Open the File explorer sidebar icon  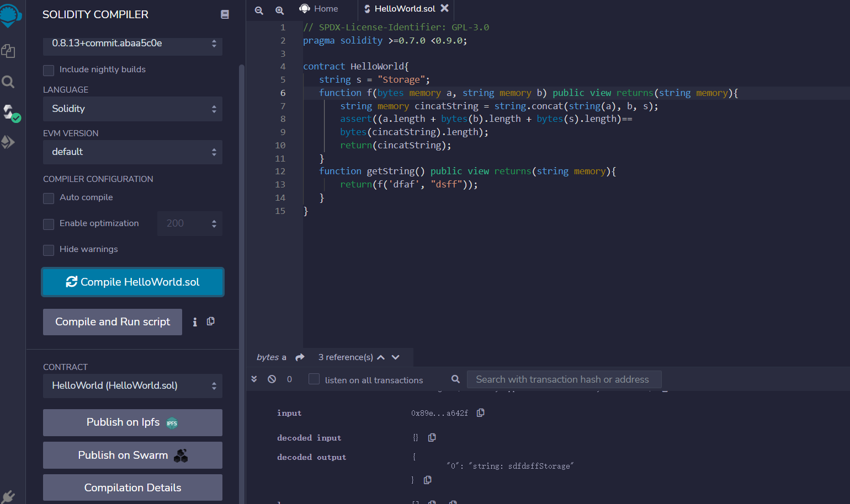pyautogui.click(x=8, y=51)
